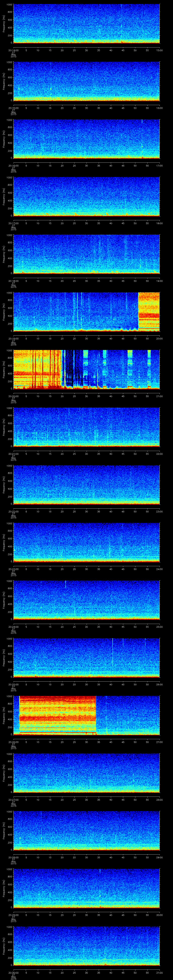
Task: Click the "30:00" end-of-axis label
Action: [x=160, y=915]
